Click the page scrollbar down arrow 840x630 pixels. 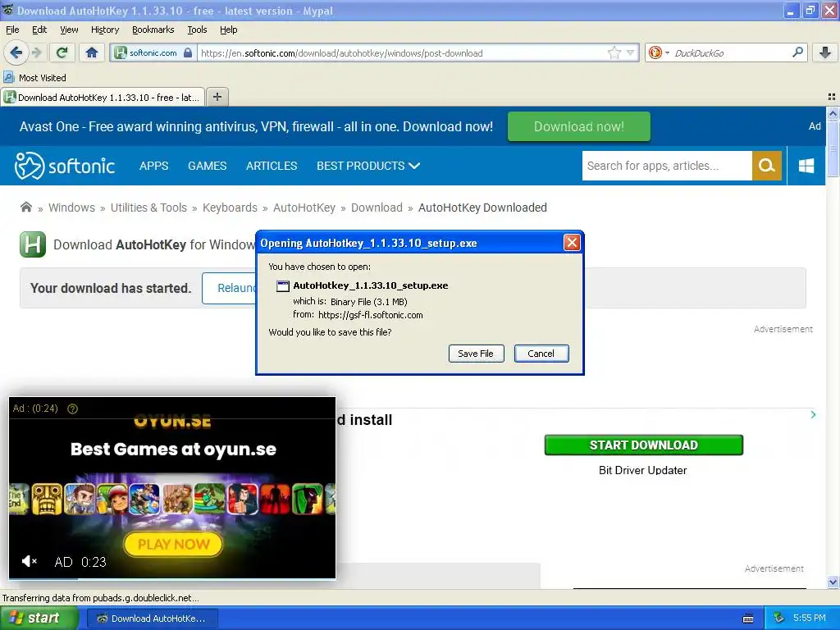[x=833, y=582]
